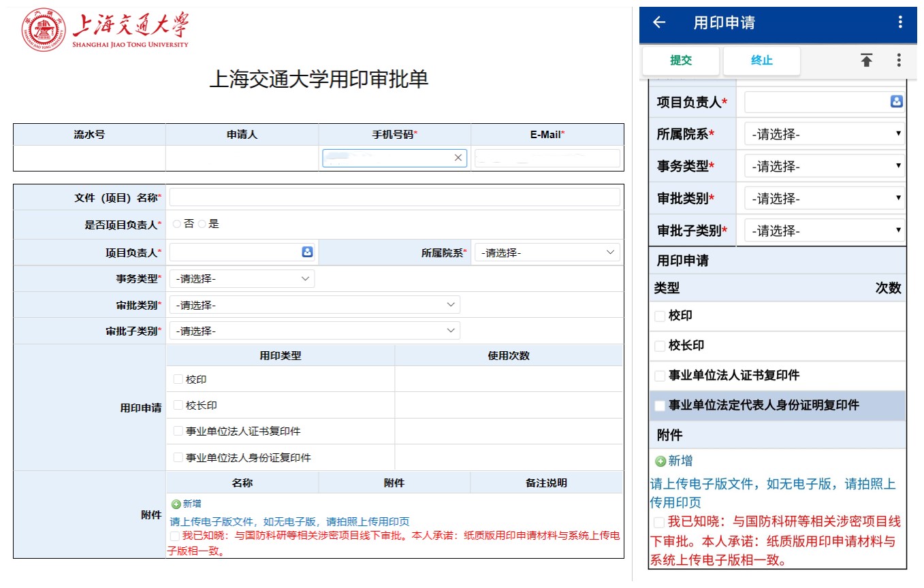Open the 事务类型 dropdown in the mobile panel
The width and height of the screenshot is (924, 588).
coord(825,166)
